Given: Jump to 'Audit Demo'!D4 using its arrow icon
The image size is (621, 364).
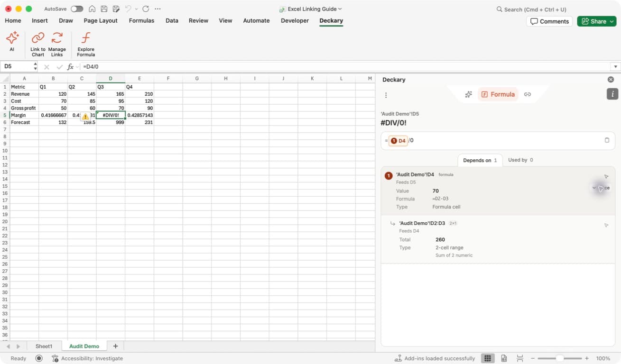Looking at the screenshot, I should pyautogui.click(x=606, y=176).
